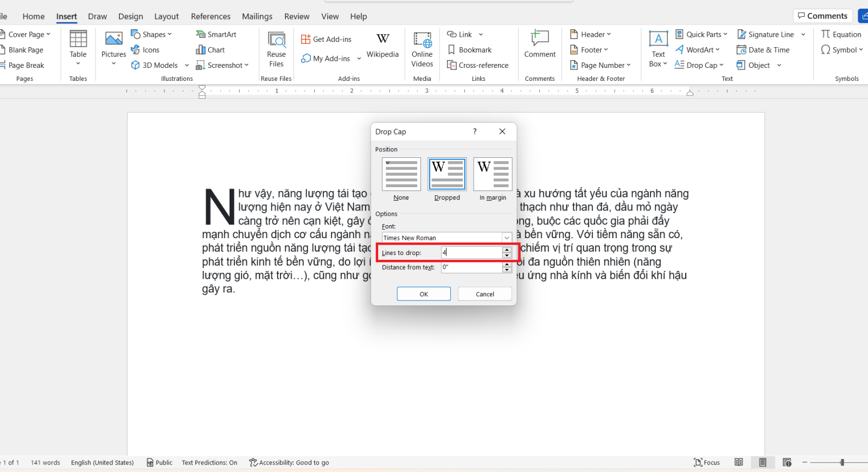868x472 pixels.
Task: Insert WordArt
Action: [698, 50]
